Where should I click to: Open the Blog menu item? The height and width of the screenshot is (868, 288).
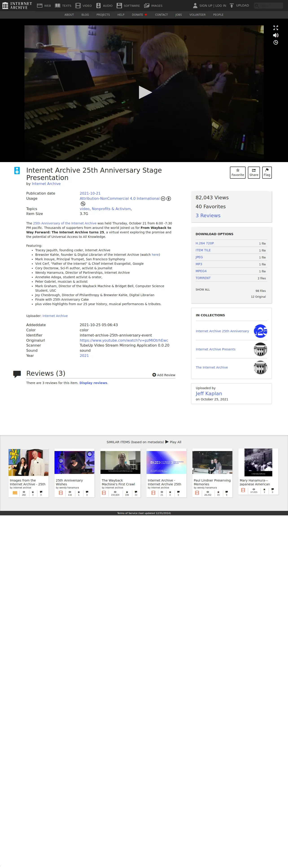(x=85, y=15)
